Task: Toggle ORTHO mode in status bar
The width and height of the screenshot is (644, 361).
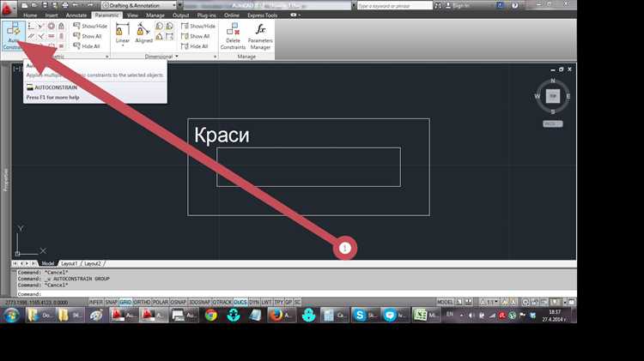Action: click(142, 303)
